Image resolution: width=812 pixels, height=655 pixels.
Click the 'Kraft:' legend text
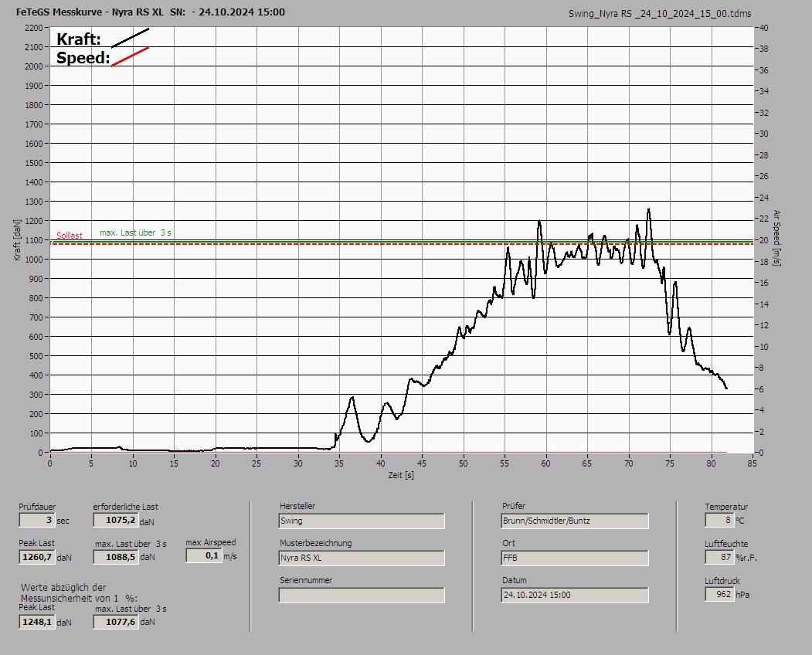click(x=79, y=39)
